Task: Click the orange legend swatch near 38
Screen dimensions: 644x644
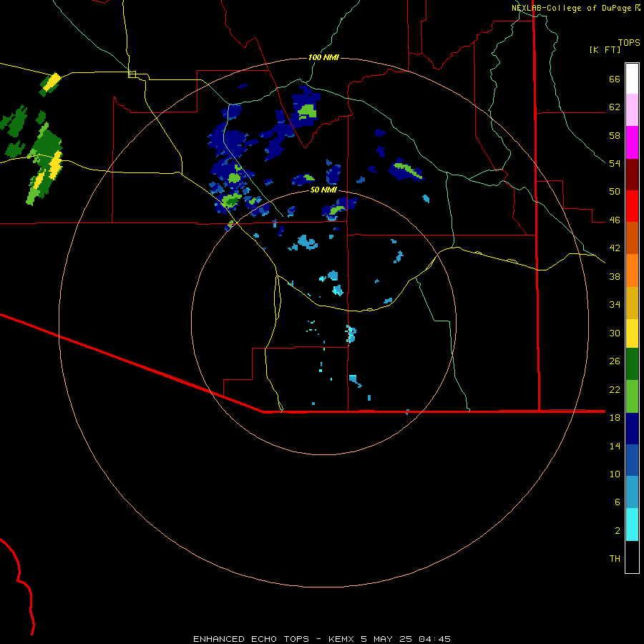Action: (632, 270)
